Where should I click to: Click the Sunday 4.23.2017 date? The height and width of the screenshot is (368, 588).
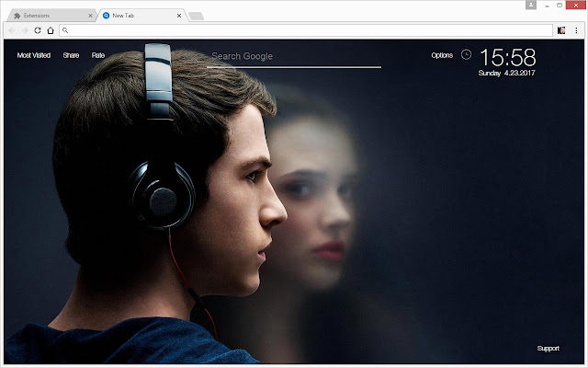point(506,73)
